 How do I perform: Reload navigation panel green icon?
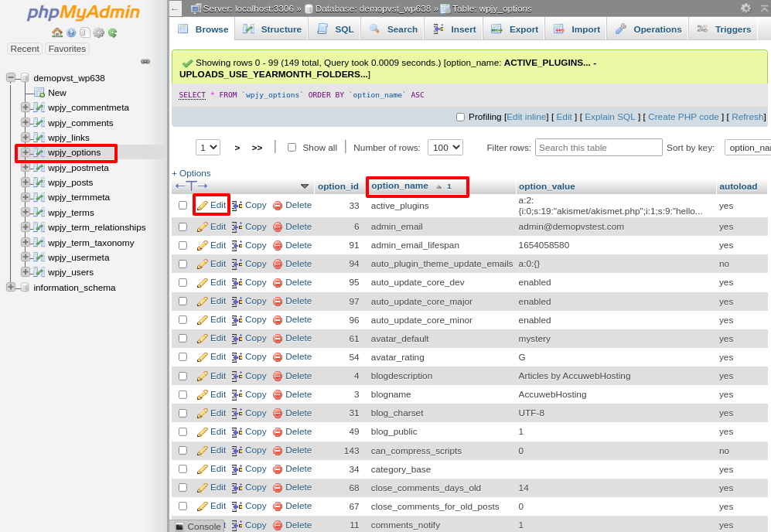coord(113,32)
